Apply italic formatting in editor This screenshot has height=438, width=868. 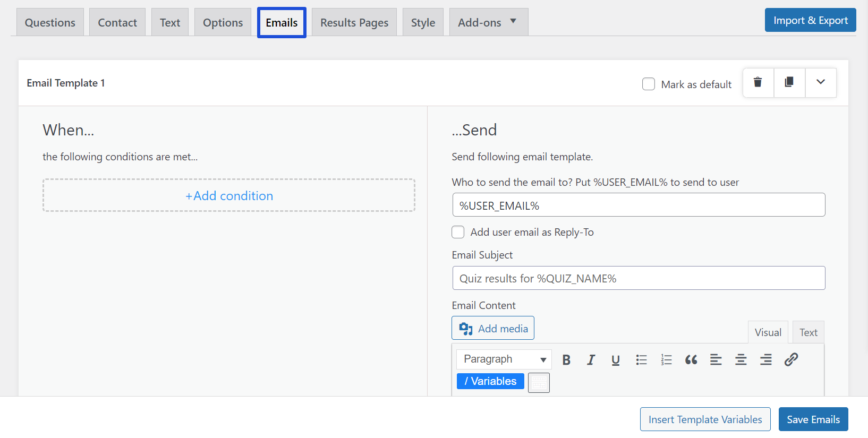tap(591, 360)
